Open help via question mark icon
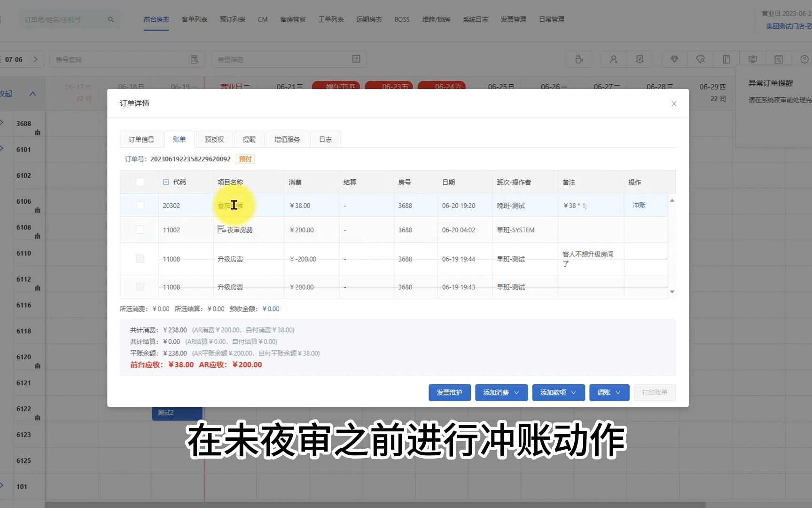This screenshot has width=812, height=508. pyautogui.click(x=804, y=59)
